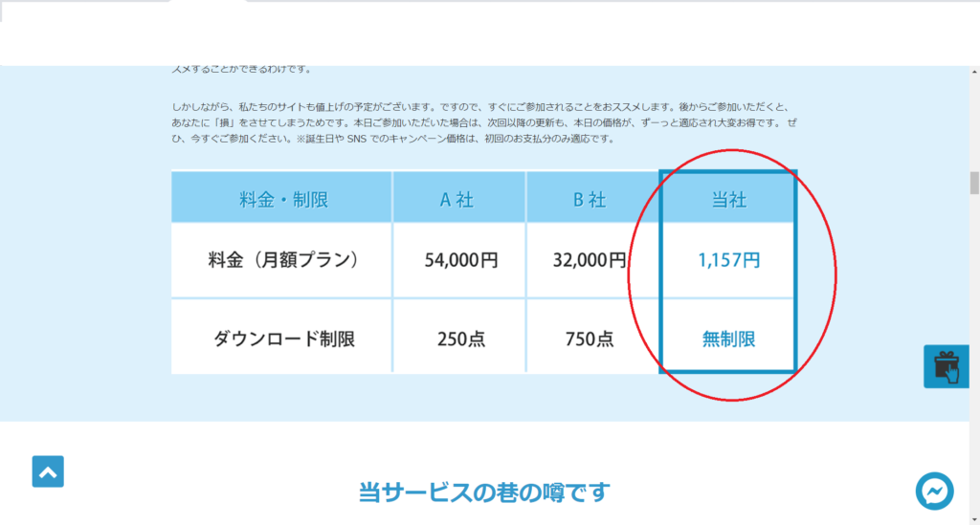The height and width of the screenshot is (525, 980).
Task: Select the B社 column header
Action: click(x=591, y=199)
